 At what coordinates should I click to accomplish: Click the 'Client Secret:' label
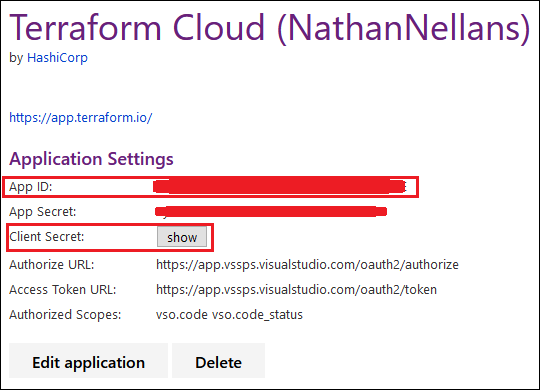click(x=47, y=237)
